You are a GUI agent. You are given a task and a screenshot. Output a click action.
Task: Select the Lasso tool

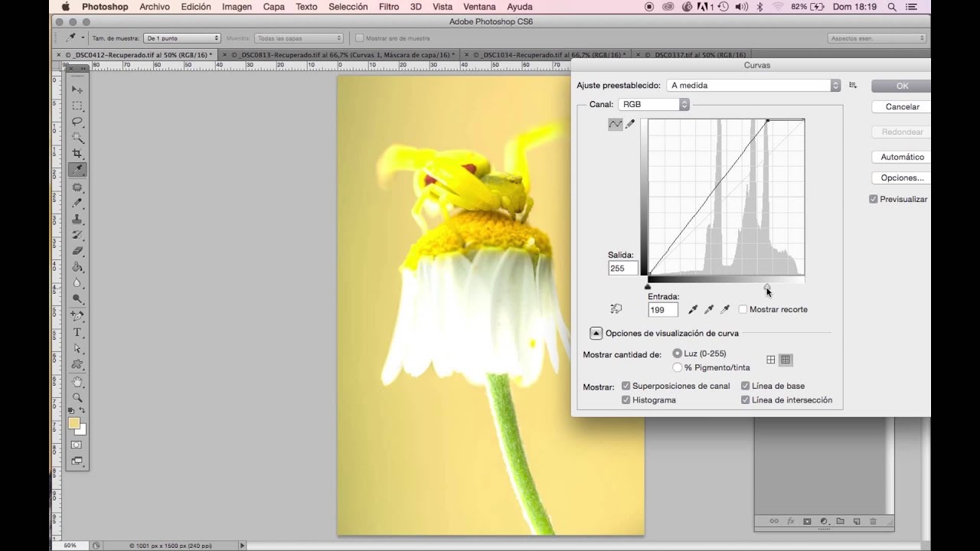point(77,122)
